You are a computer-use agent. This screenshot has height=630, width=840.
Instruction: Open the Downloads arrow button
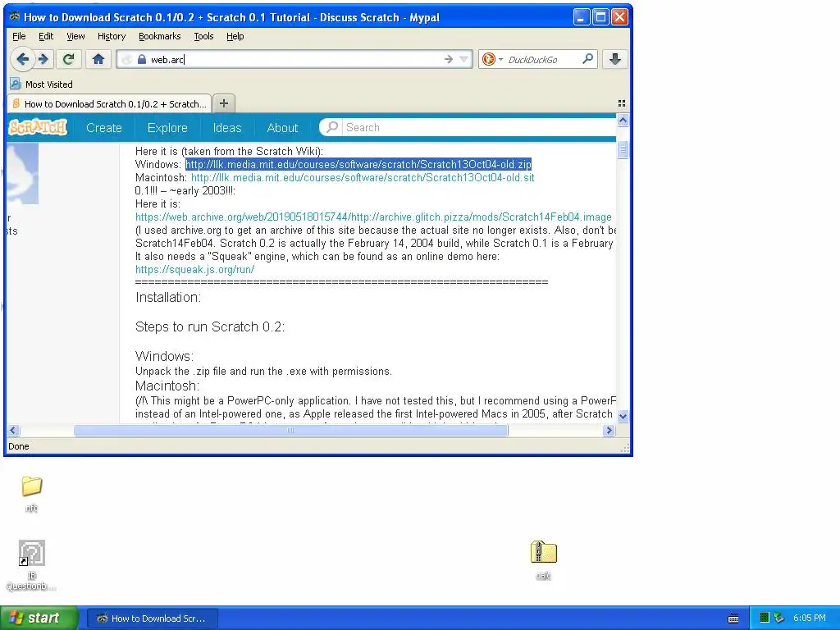pyautogui.click(x=615, y=59)
